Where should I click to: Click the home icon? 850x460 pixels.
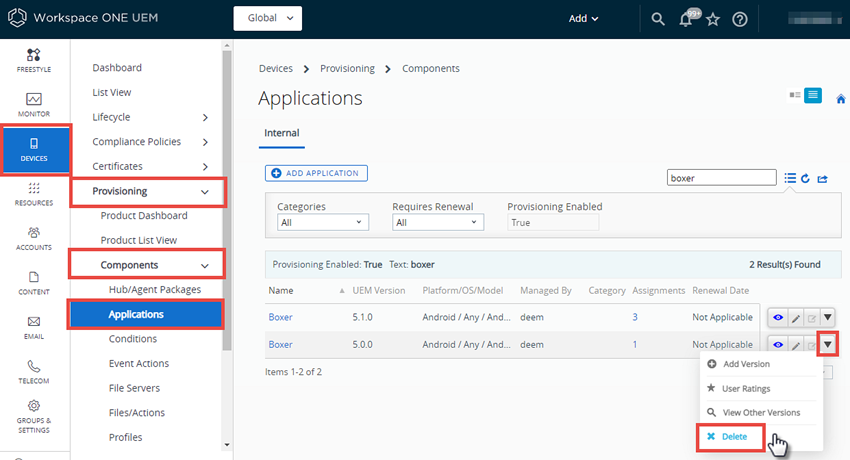[841, 99]
